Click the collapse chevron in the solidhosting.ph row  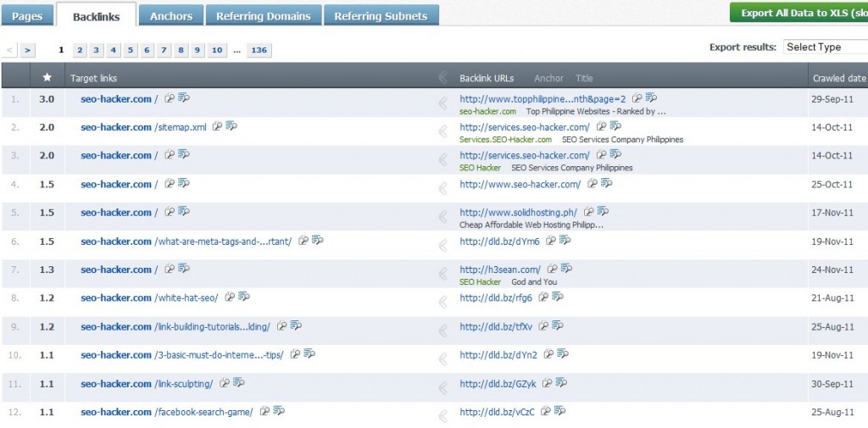point(442,216)
